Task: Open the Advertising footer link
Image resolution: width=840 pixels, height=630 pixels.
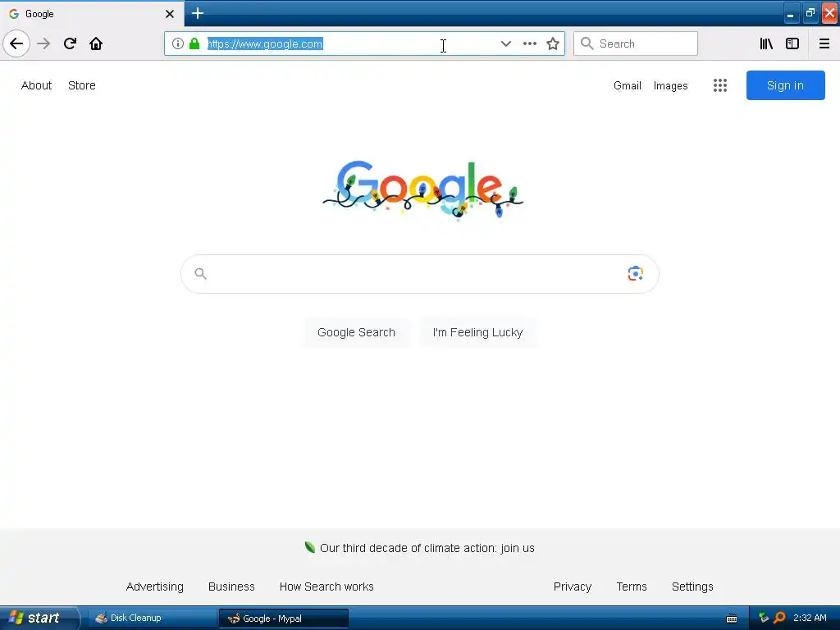Action: pos(155,587)
